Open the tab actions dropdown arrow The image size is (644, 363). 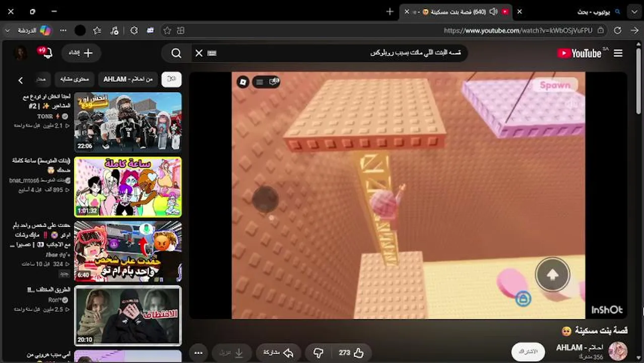[x=634, y=12]
